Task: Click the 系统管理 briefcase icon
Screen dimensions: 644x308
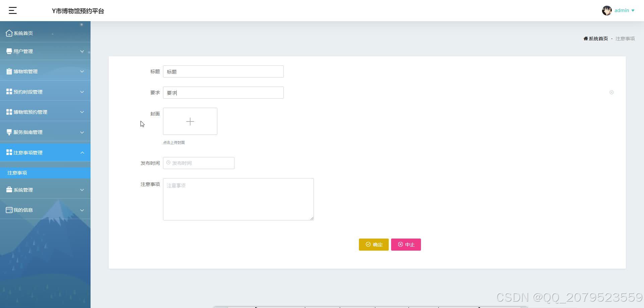Action: [9, 190]
